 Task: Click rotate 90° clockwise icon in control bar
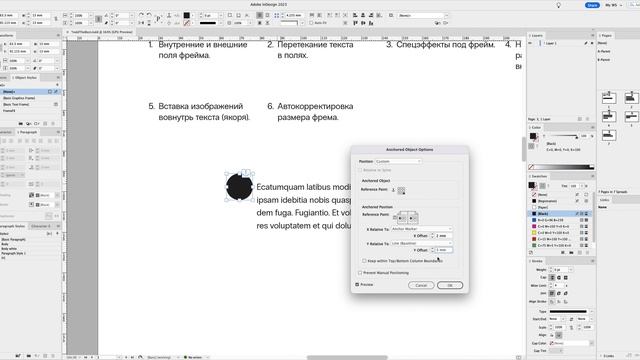[x=141, y=16]
